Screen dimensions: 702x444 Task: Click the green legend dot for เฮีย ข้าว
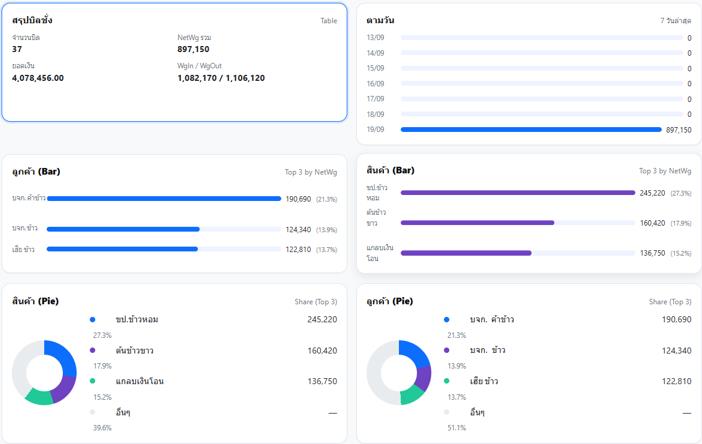tap(447, 381)
